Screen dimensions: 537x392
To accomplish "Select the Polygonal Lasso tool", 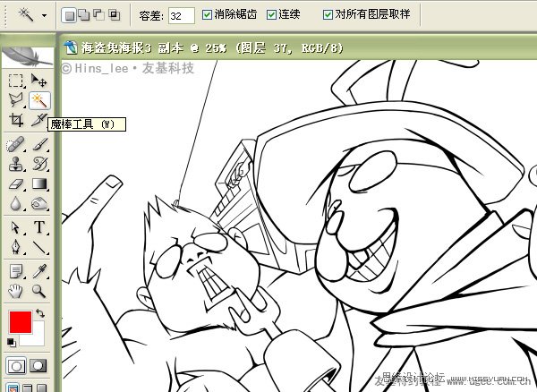I will (x=16, y=100).
